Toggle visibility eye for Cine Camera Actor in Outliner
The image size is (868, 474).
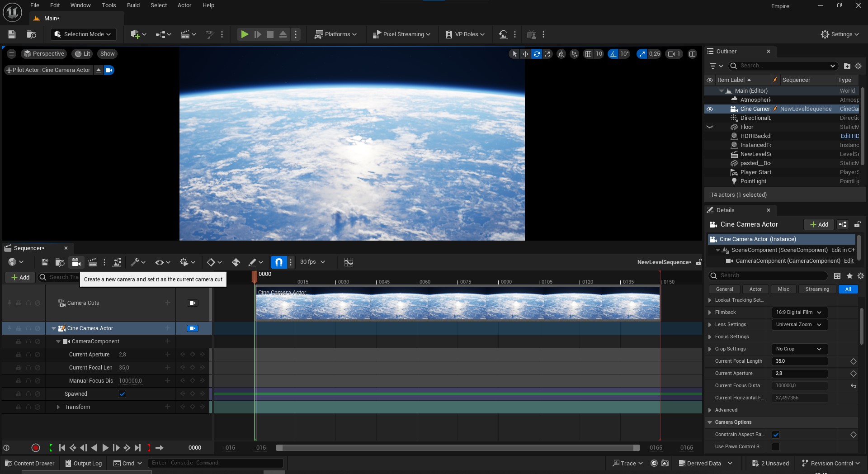[710, 109]
